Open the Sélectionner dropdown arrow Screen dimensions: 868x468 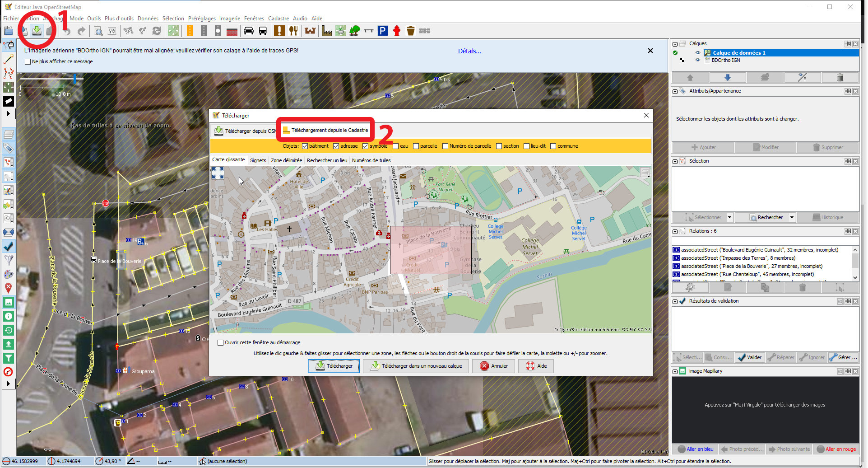coord(729,217)
